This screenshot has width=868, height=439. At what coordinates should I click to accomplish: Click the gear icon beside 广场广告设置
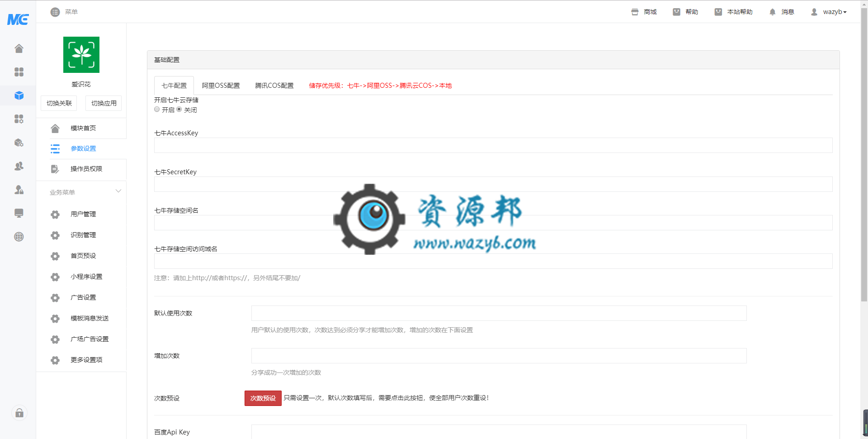click(x=55, y=339)
